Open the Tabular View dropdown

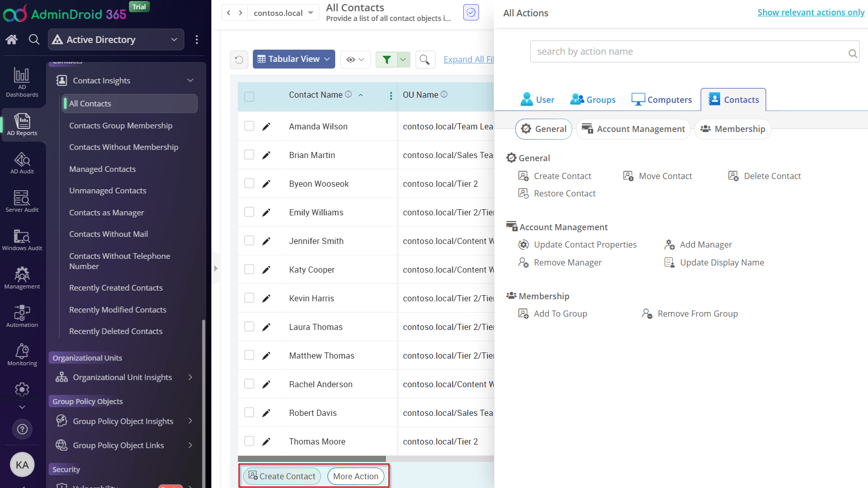point(294,59)
